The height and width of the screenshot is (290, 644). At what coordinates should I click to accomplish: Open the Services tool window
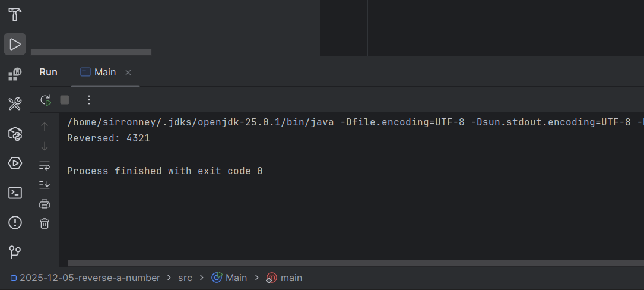tap(15, 163)
